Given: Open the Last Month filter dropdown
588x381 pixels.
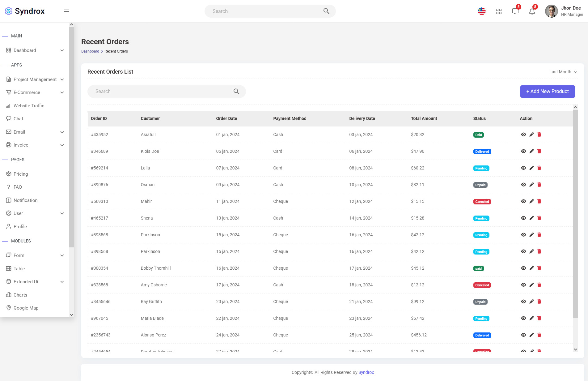Looking at the screenshot, I should click(563, 72).
